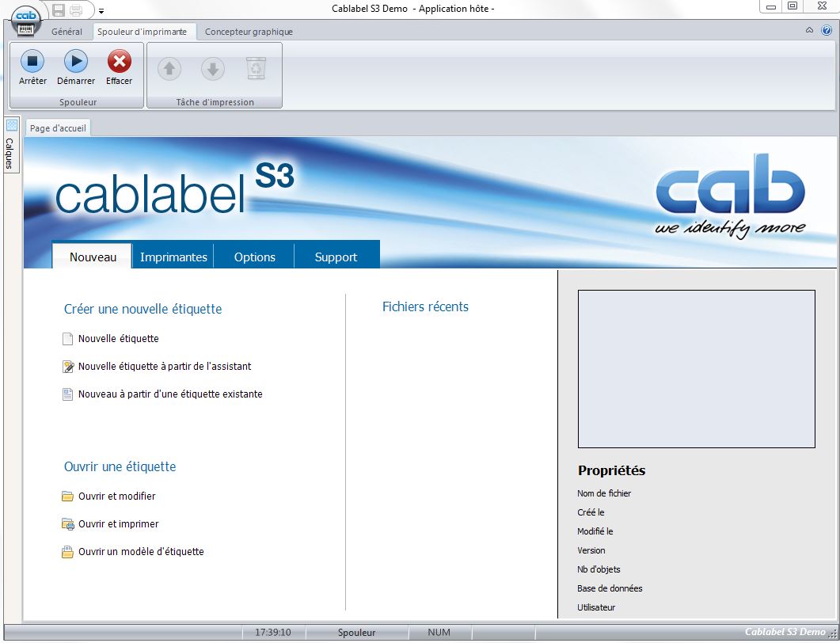Stop the spooler with Arrêter
This screenshot has height=643, width=840.
(32, 67)
